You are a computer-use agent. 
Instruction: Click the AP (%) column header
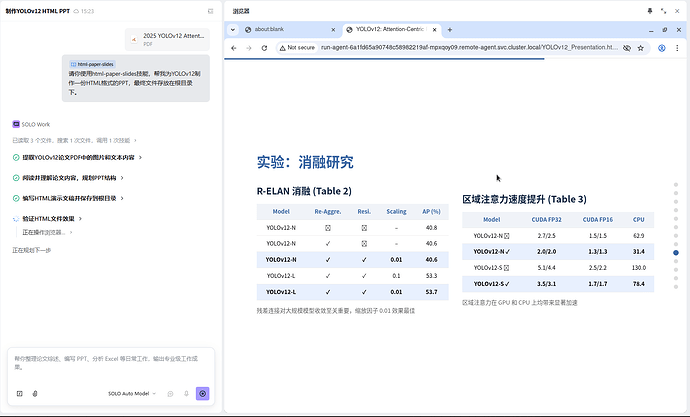pyautogui.click(x=431, y=212)
